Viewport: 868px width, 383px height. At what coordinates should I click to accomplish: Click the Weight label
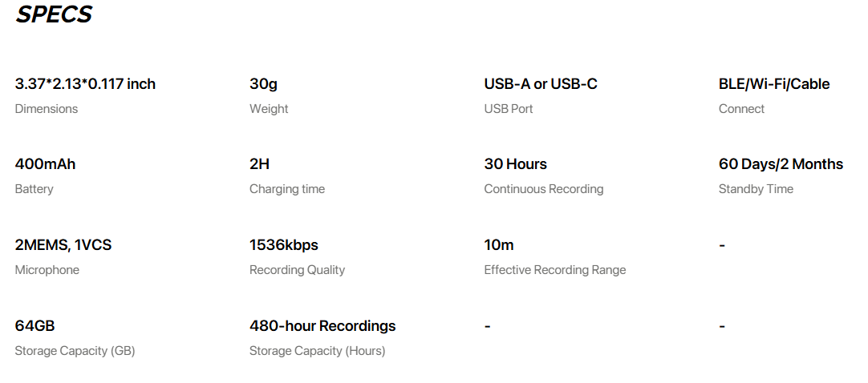click(x=269, y=109)
